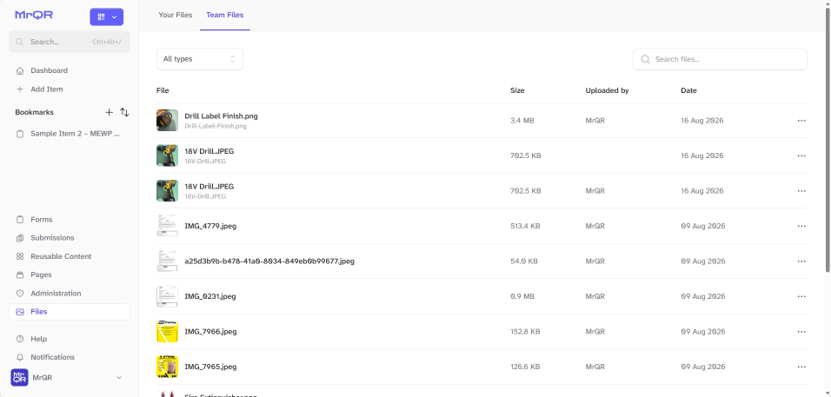
Task: Click the search files magnifier icon
Action: [x=646, y=59]
